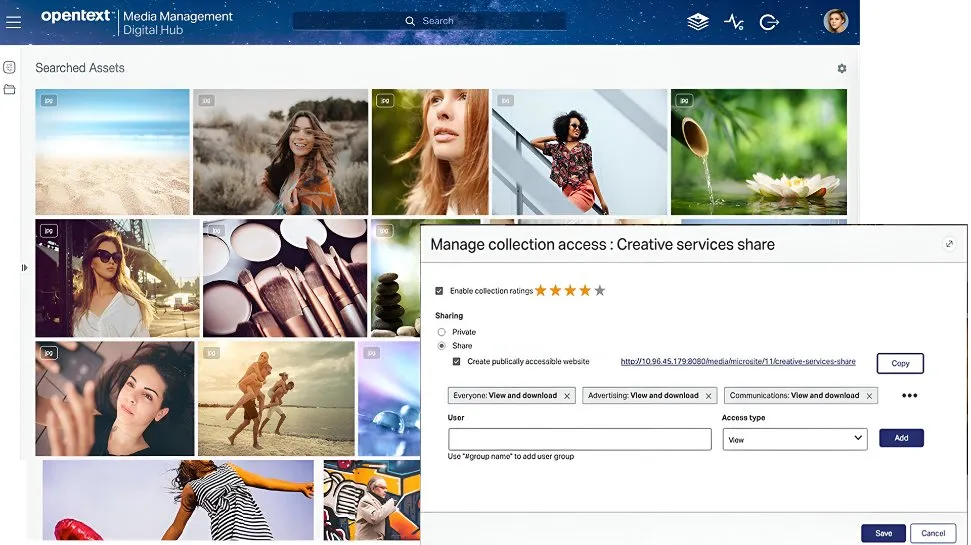Open Searched Assets settings gear

[x=841, y=68]
